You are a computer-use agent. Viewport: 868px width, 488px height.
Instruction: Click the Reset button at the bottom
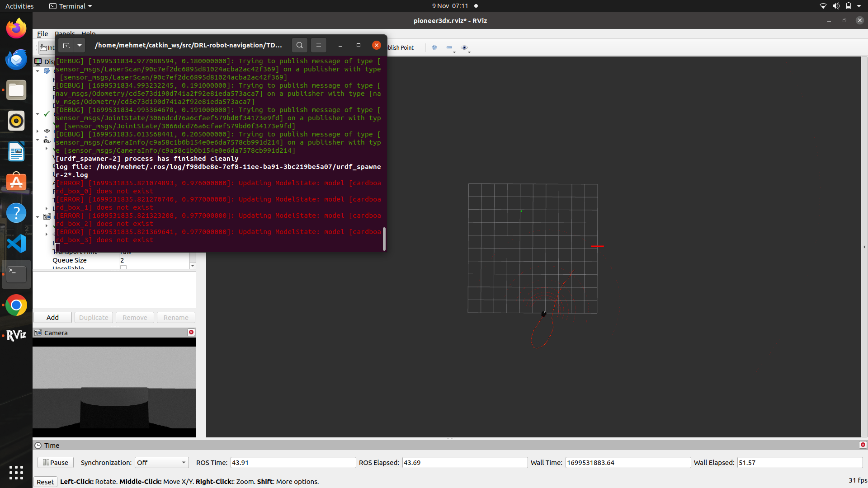pyautogui.click(x=45, y=482)
